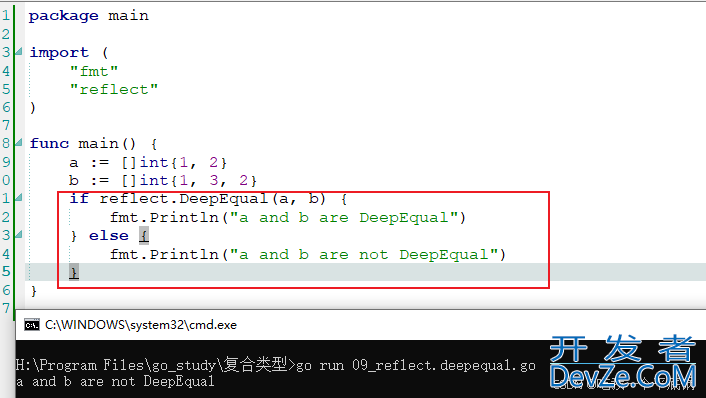Click the line 'a := []int{1, 2}'
Viewport: 706px width, 398px height.
[148, 162]
